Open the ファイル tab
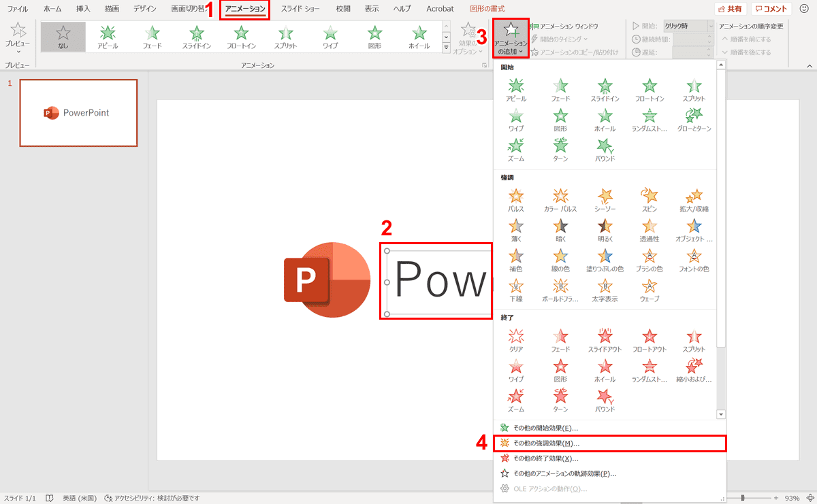The image size is (817, 504). click(x=17, y=10)
